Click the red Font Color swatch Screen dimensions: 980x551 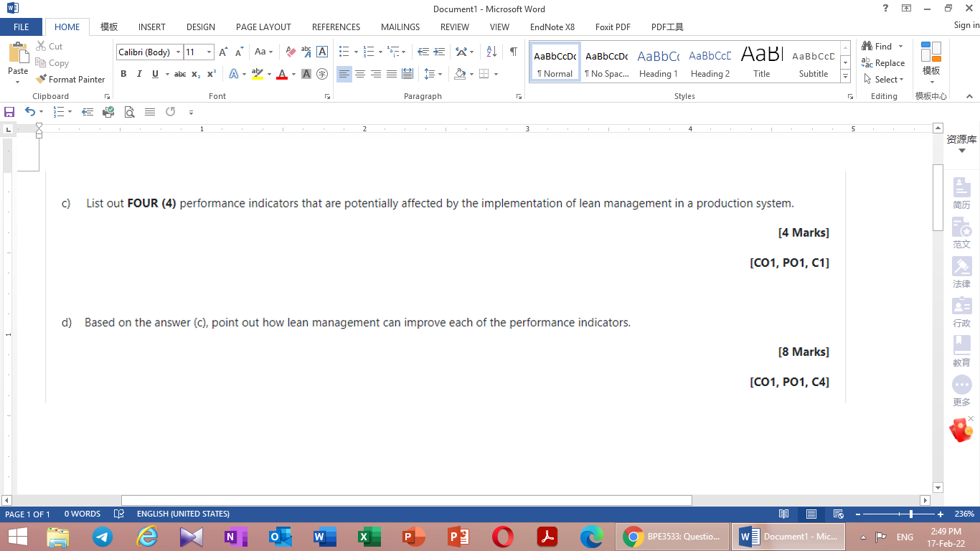[x=282, y=74]
